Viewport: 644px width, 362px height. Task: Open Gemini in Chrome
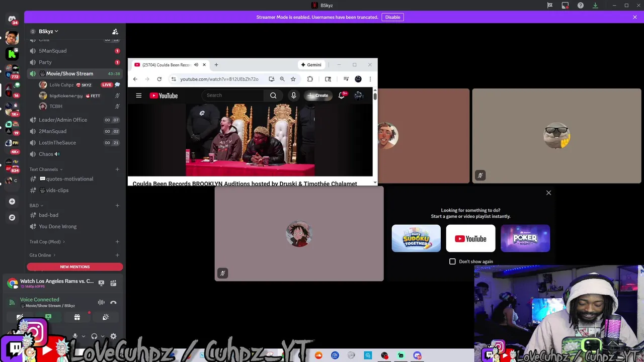(x=311, y=65)
